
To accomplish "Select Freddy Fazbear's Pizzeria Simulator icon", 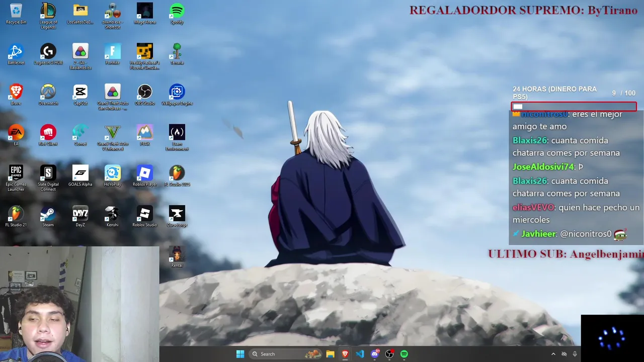I will [145, 57].
